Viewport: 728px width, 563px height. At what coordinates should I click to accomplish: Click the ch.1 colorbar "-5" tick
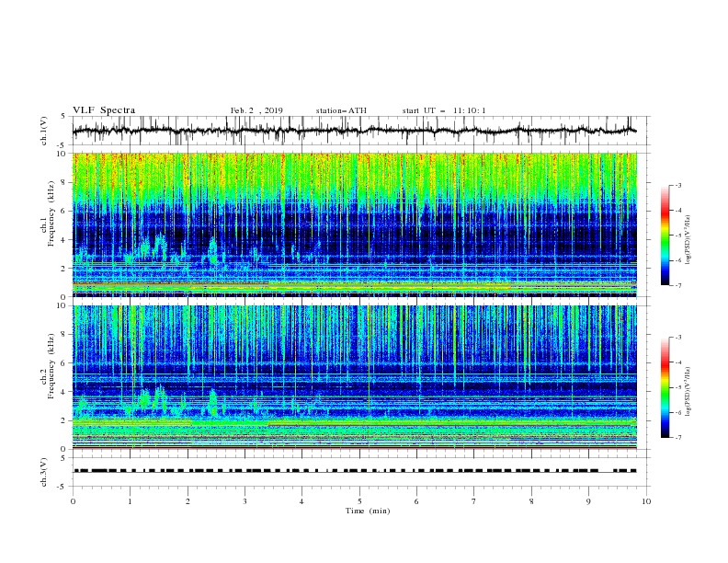coord(677,236)
